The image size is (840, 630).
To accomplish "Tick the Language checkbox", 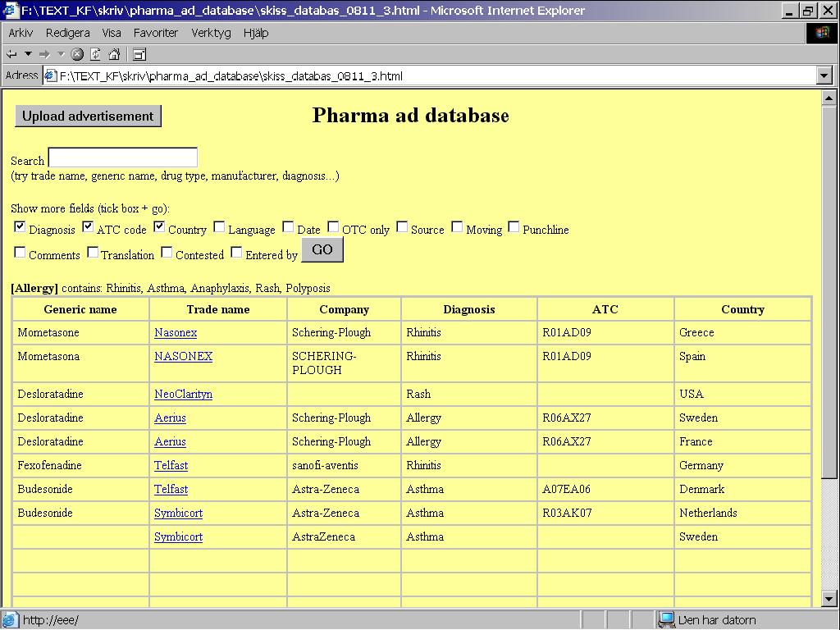I will click(219, 226).
